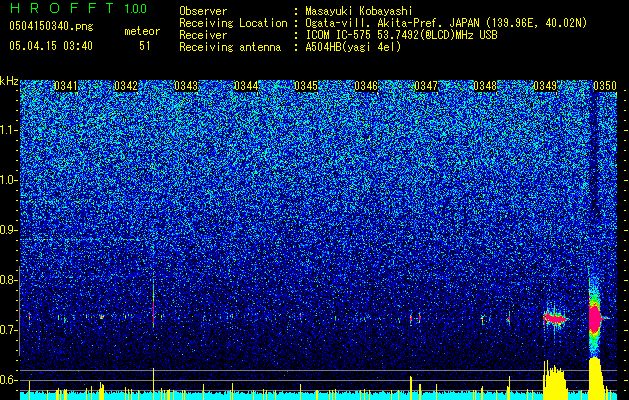Click the 0342 time marker
629x400 pixels.
coord(126,86)
